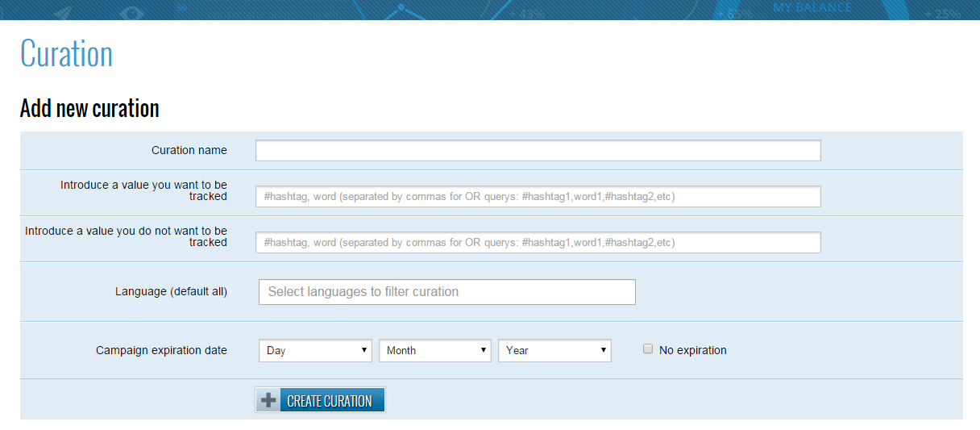Click the Curation name label
This screenshot has height=430, width=980.
[189, 150]
